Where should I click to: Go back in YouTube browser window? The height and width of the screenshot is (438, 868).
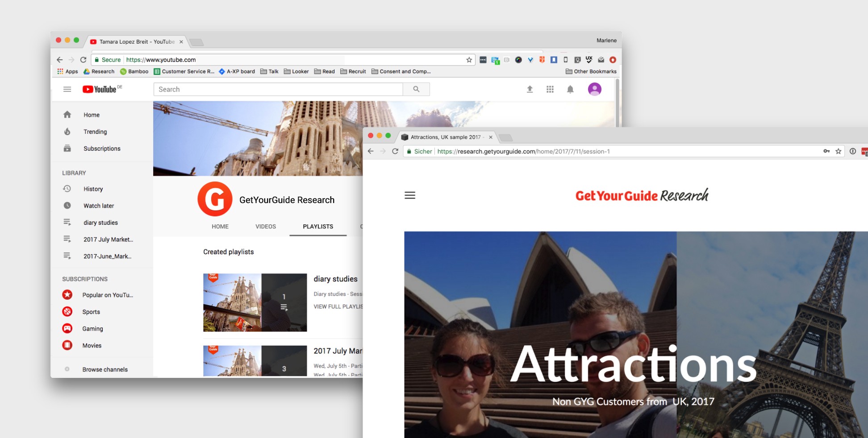point(60,60)
